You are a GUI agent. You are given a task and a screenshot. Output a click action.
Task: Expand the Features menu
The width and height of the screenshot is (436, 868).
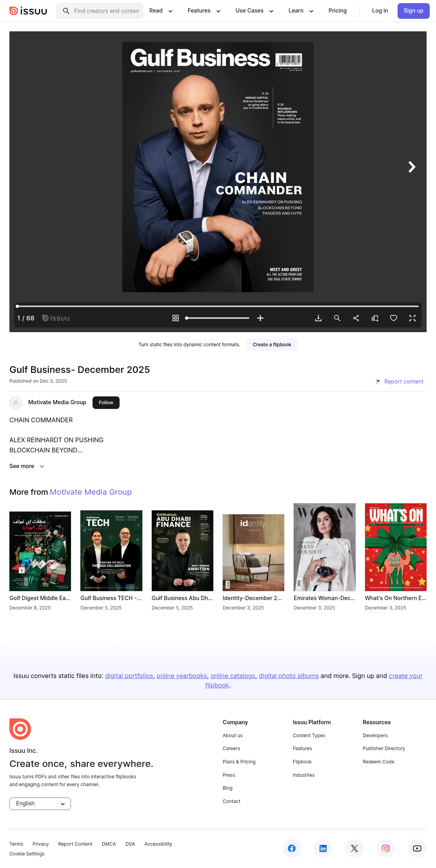[x=204, y=11]
